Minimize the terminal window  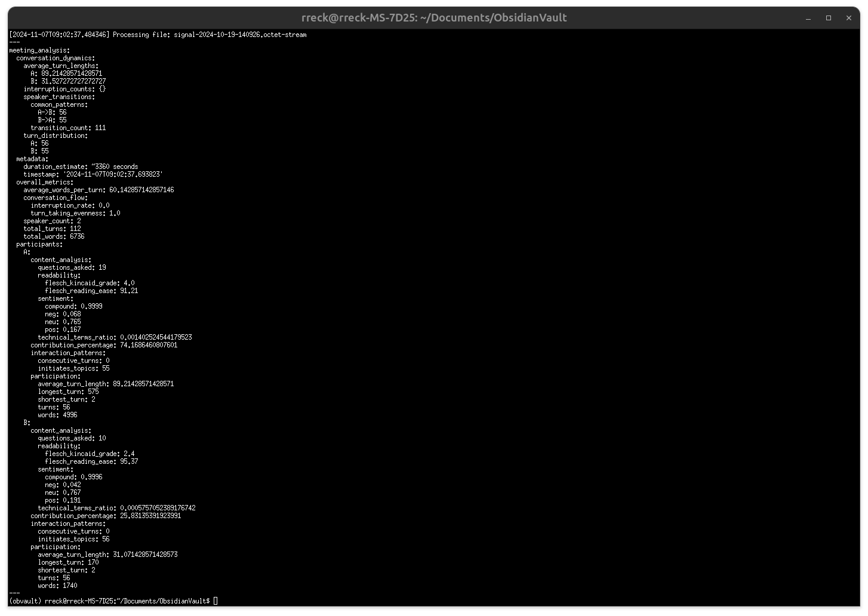point(808,18)
